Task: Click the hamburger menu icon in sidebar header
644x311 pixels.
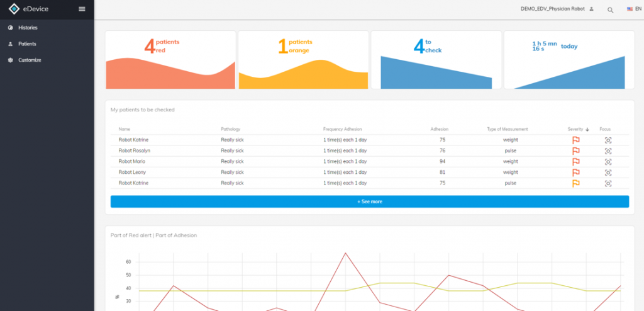Action: pyautogui.click(x=82, y=9)
